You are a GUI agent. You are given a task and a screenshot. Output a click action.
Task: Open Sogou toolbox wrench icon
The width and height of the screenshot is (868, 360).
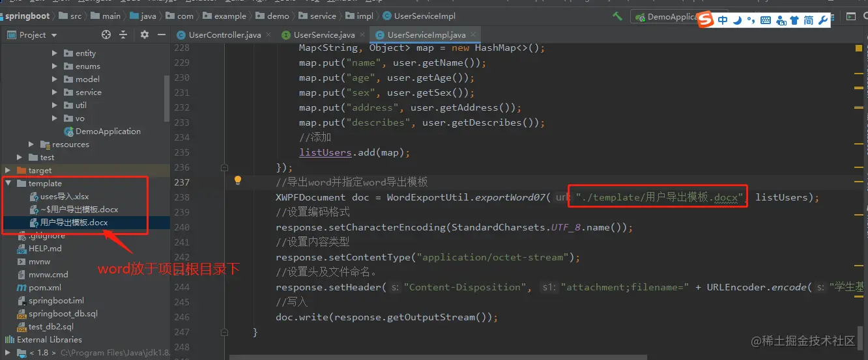pyautogui.click(x=822, y=21)
